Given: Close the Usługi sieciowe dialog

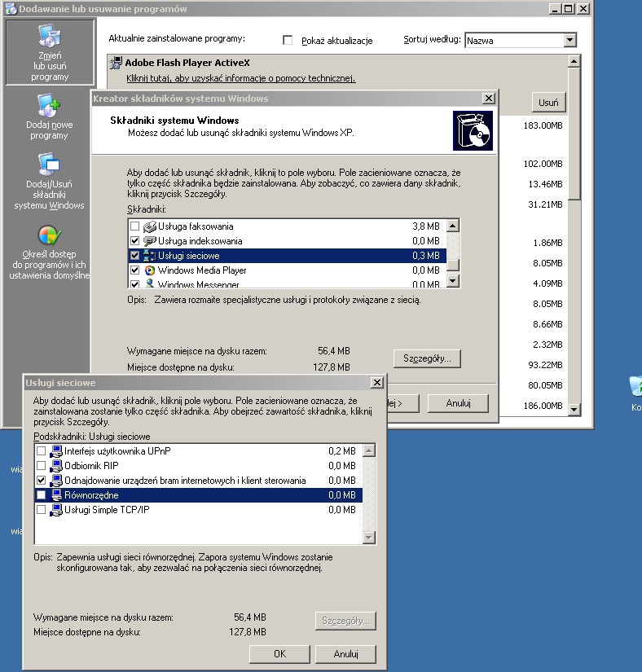Looking at the screenshot, I should (x=376, y=382).
